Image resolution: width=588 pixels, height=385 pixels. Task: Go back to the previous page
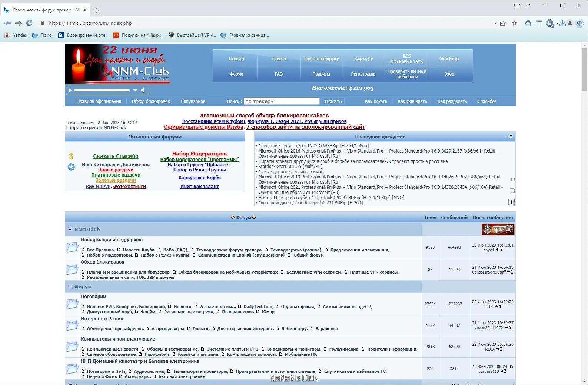point(8,23)
